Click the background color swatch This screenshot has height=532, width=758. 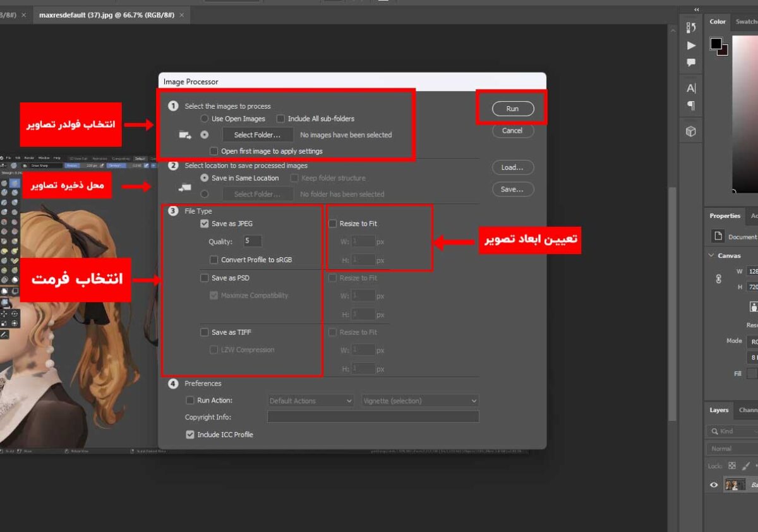pos(725,51)
